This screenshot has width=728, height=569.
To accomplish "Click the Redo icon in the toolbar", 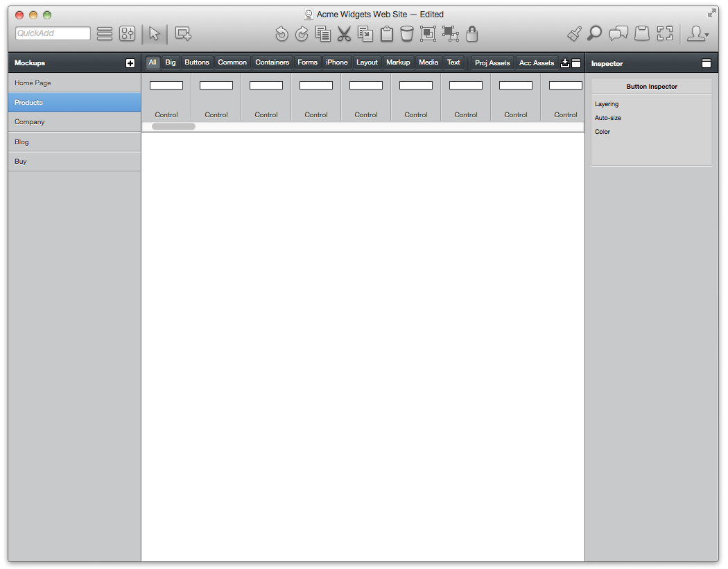I will point(302,33).
